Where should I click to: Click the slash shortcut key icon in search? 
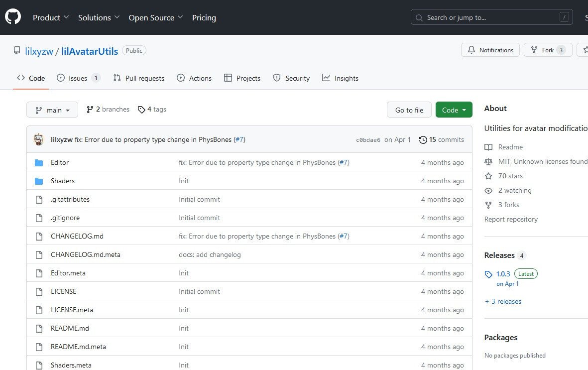[564, 17]
